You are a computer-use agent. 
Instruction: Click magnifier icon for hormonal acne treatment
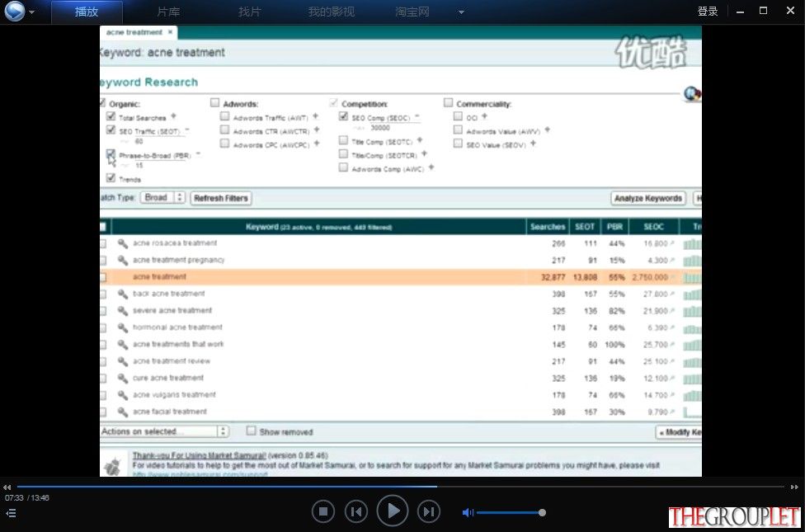click(x=123, y=327)
